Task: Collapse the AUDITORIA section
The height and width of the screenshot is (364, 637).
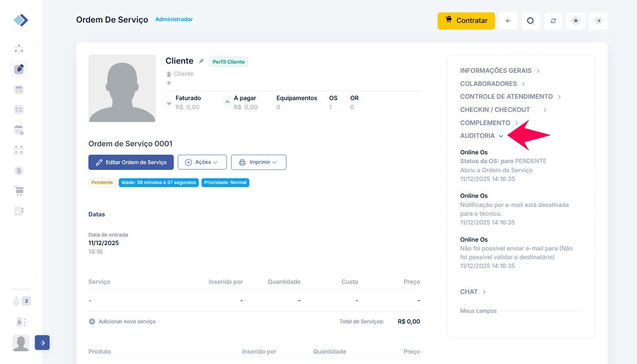Action: 482,136
